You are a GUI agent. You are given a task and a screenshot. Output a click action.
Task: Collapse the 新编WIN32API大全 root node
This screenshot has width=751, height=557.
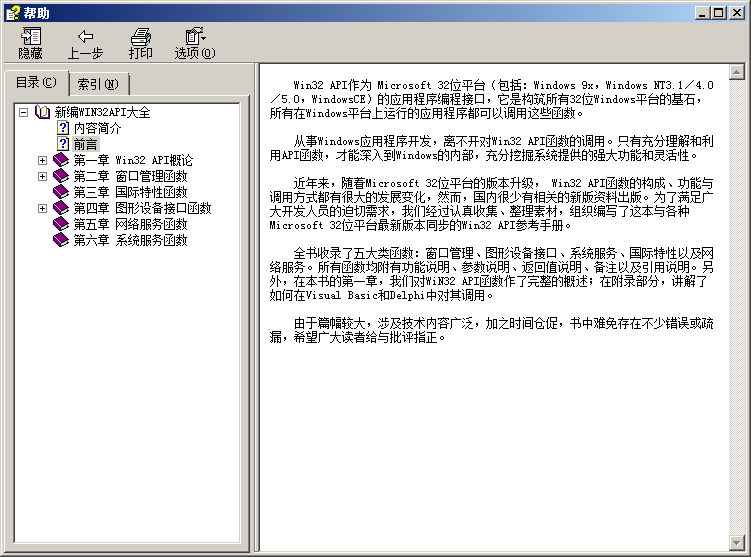pyautogui.click(x=23, y=113)
